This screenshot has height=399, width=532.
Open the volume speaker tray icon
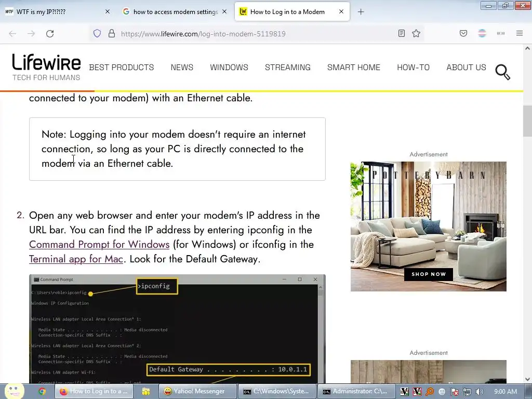[x=479, y=392]
